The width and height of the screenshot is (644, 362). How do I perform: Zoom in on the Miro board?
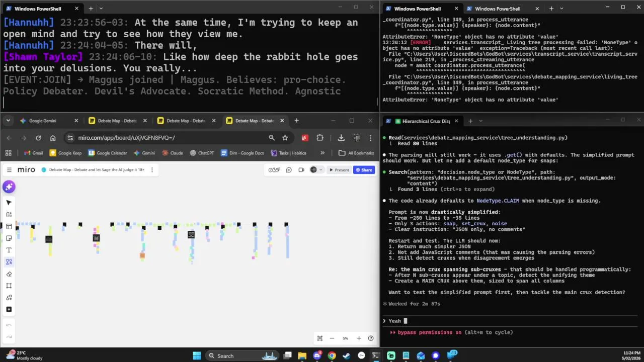tap(359, 338)
